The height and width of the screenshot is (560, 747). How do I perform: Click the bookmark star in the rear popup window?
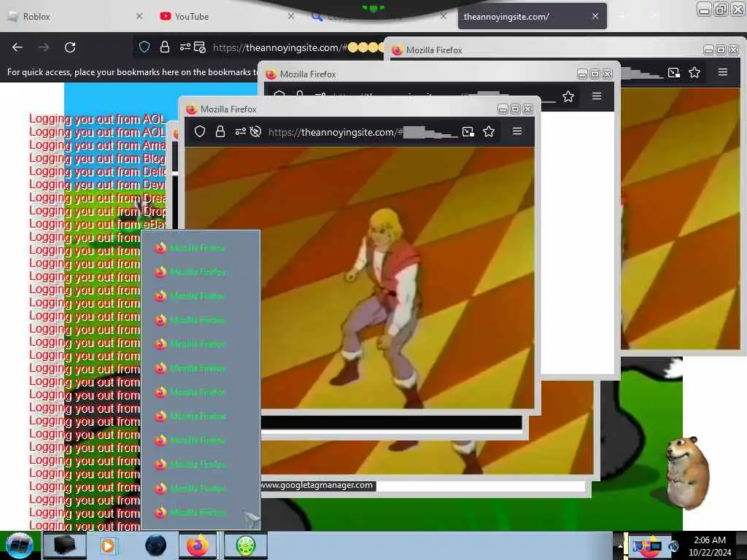(694, 72)
